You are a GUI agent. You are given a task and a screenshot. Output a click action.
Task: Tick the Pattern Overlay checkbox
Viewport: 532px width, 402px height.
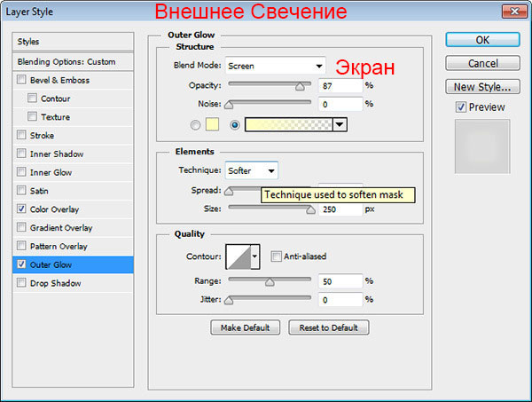pos(21,245)
